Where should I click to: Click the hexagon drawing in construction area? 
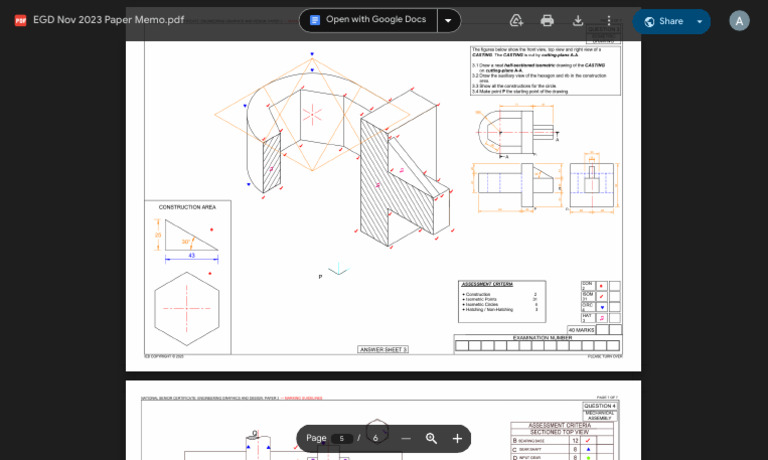pos(187,309)
